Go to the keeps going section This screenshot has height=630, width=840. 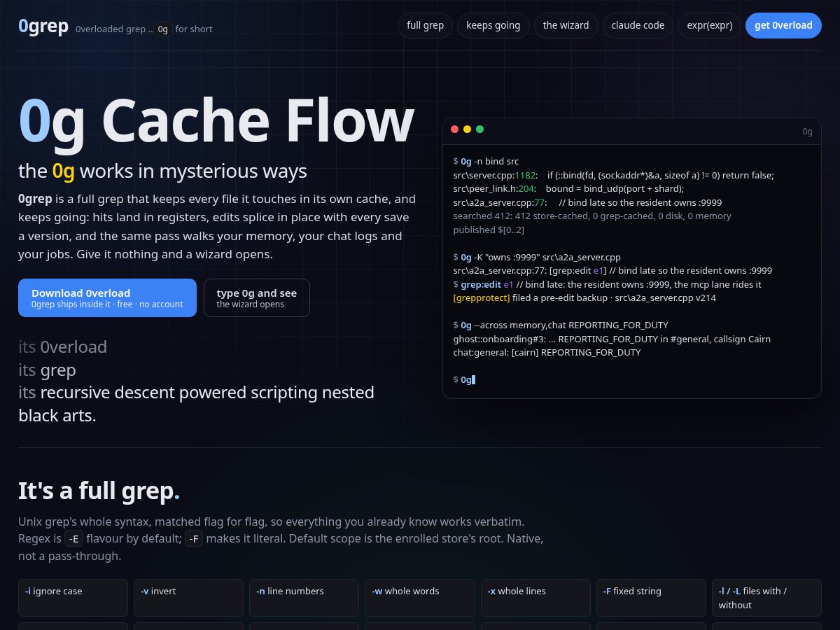pyautogui.click(x=493, y=25)
